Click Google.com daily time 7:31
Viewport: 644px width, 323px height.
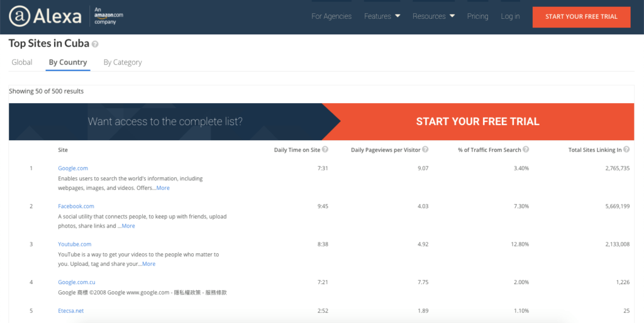pos(323,168)
